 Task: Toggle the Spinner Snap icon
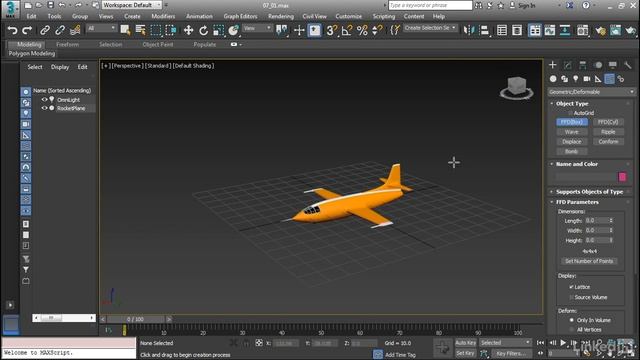click(x=377, y=30)
